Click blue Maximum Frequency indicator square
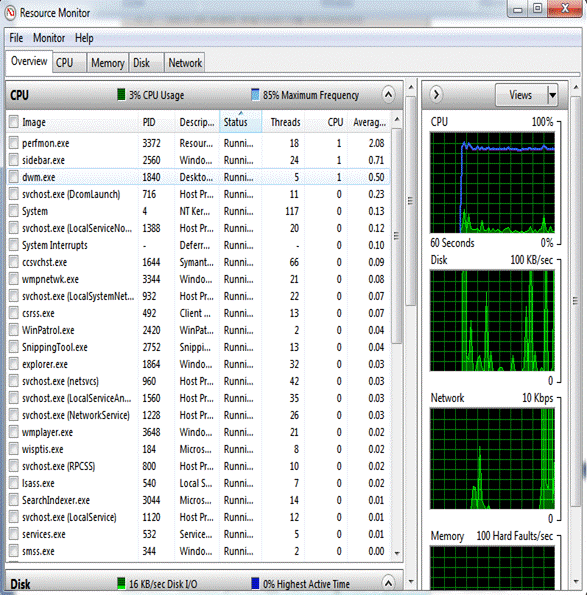 click(255, 94)
